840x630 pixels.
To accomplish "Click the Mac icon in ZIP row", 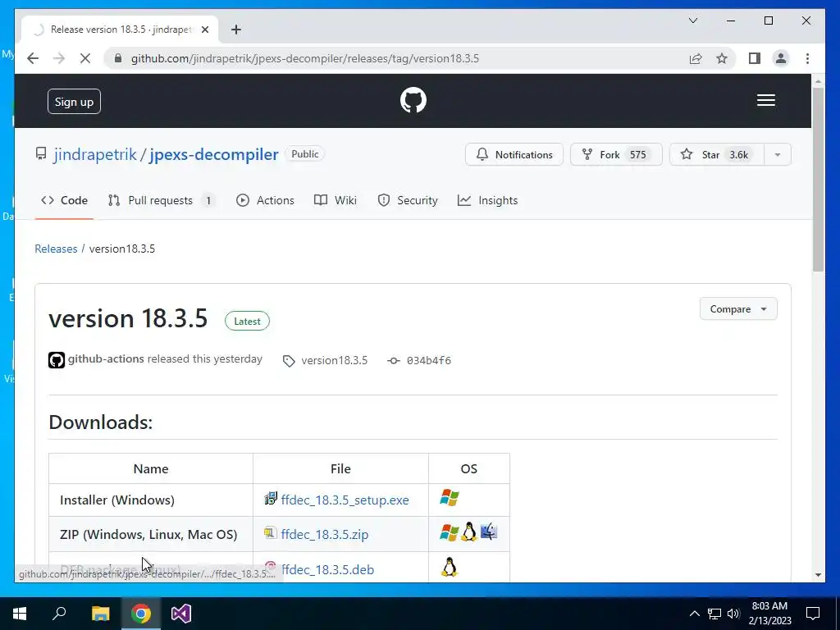I will click(489, 532).
